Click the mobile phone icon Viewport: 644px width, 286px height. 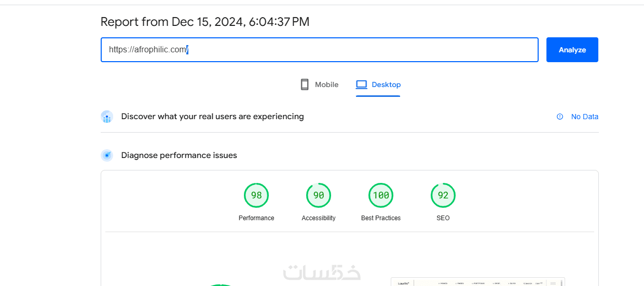(x=305, y=84)
